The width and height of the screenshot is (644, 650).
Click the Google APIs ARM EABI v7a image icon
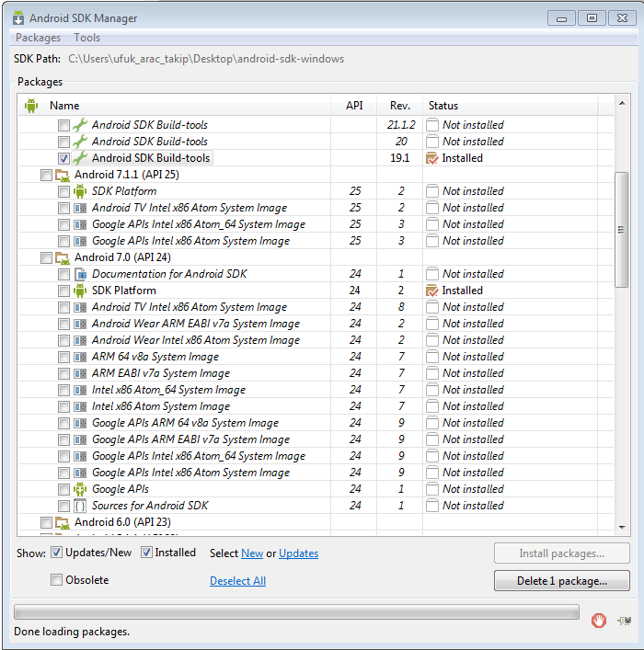click(x=80, y=439)
